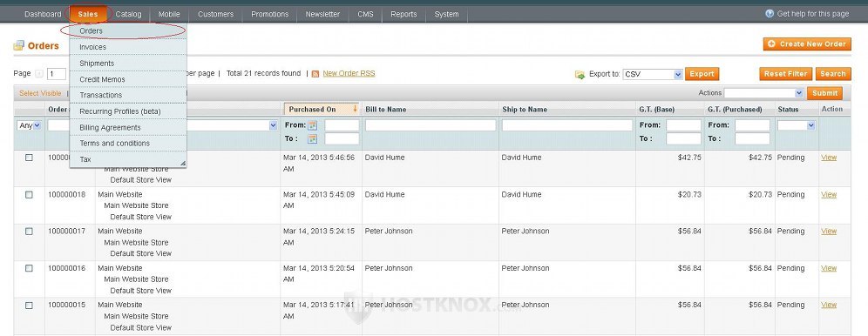Image resolution: width=868 pixels, height=336 pixels.
Task: Click the Ship to Name filter field
Action: (x=566, y=125)
